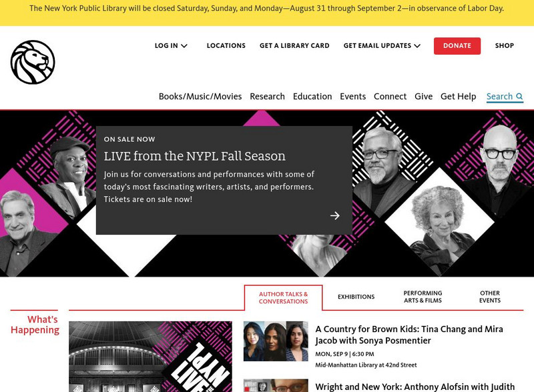Click the NYPL lion logo
The width and height of the screenshot is (534, 392).
click(x=33, y=62)
